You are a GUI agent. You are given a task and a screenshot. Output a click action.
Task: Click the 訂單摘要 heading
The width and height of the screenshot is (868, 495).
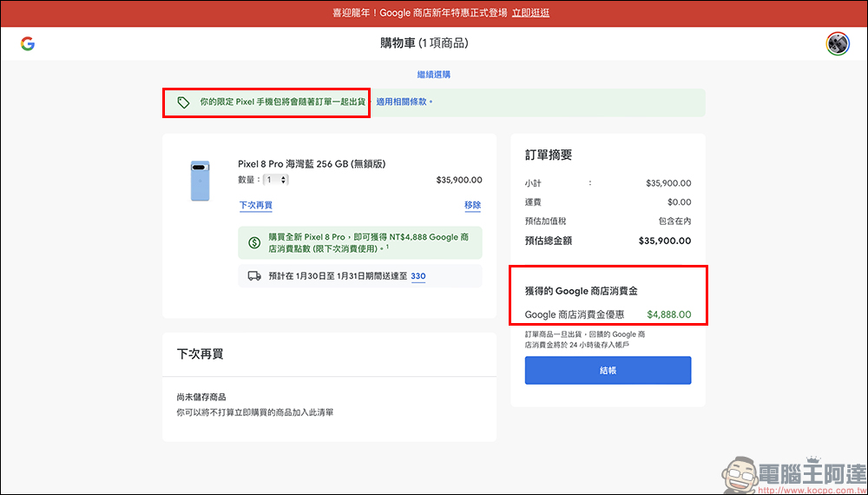point(548,155)
